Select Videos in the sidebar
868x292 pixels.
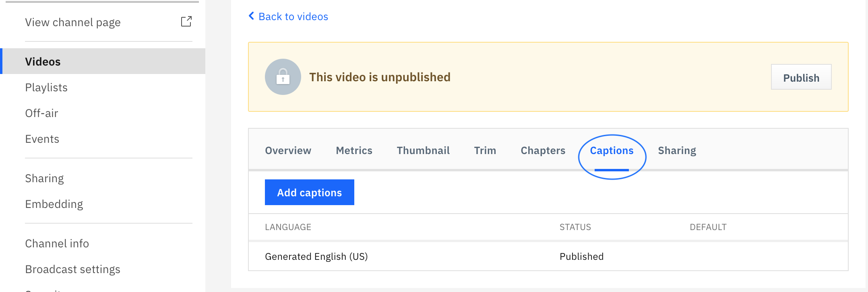pos(103,61)
